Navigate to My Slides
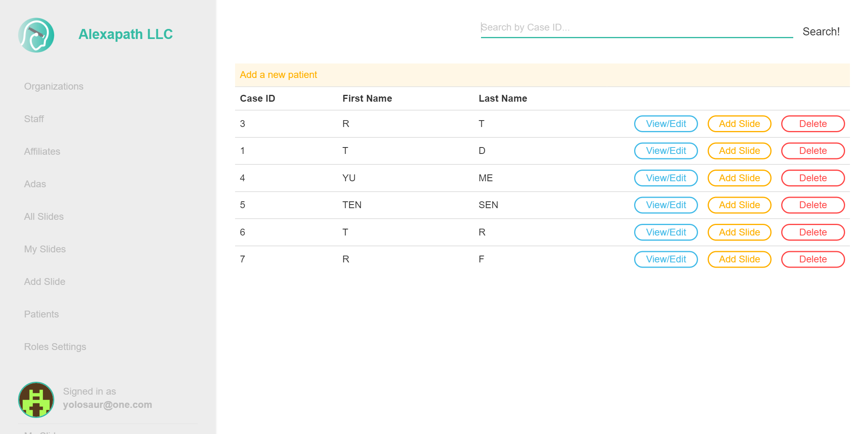The height and width of the screenshot is (434, 868). coord(45,249)
